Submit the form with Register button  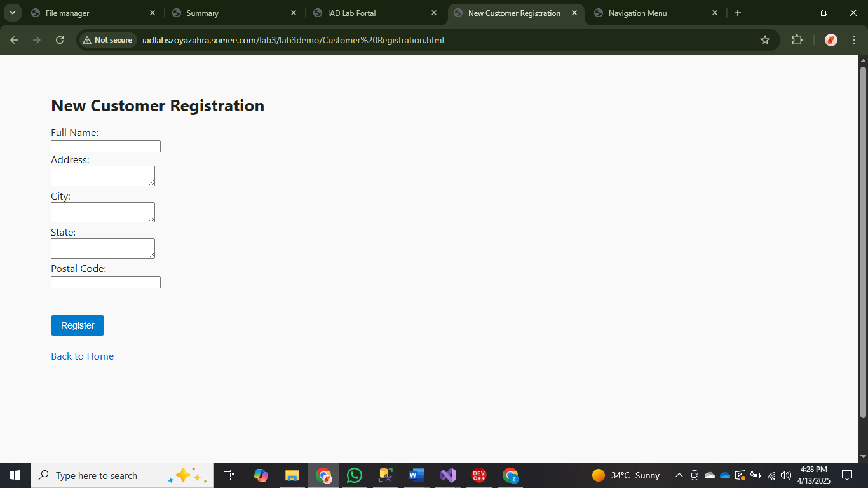(78, 325)
